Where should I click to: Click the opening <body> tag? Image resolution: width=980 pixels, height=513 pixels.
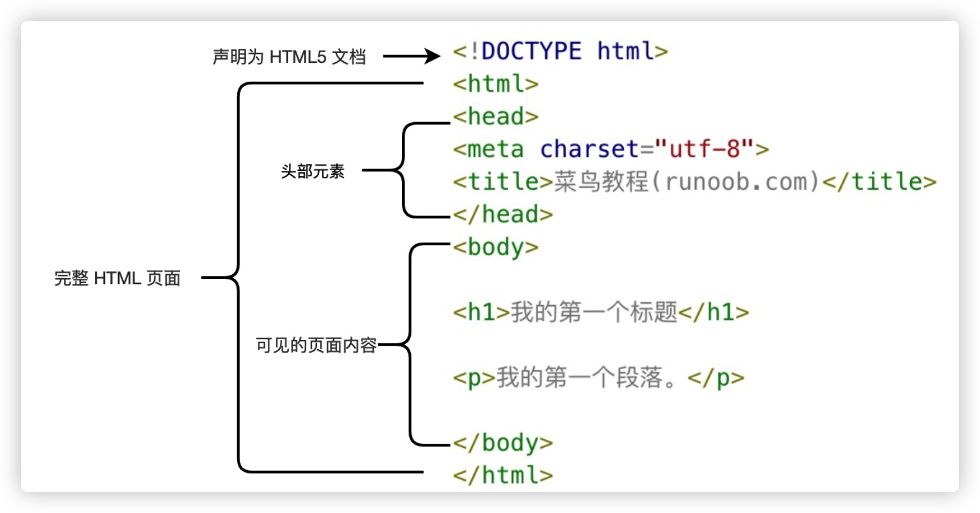pos(495,247)
